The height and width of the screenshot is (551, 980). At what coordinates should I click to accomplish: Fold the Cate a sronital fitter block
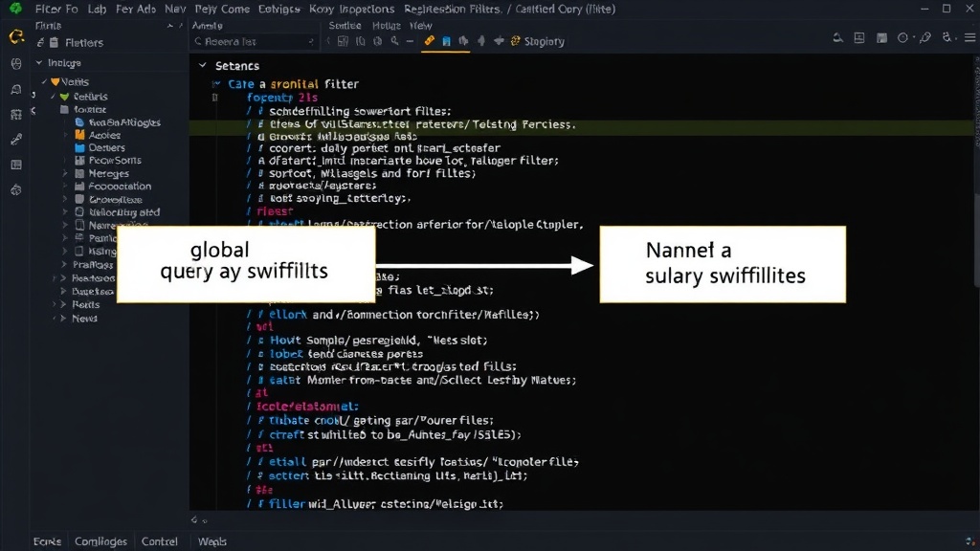click(215, 84)
